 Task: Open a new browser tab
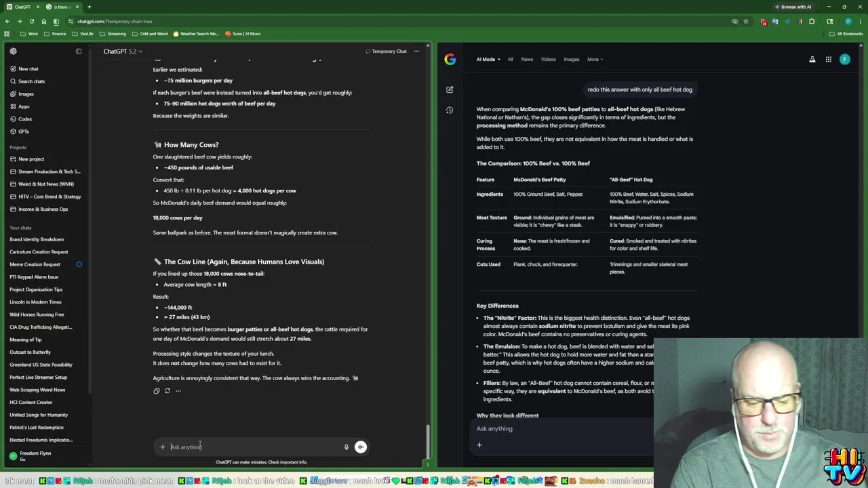(x=89, y=7)
